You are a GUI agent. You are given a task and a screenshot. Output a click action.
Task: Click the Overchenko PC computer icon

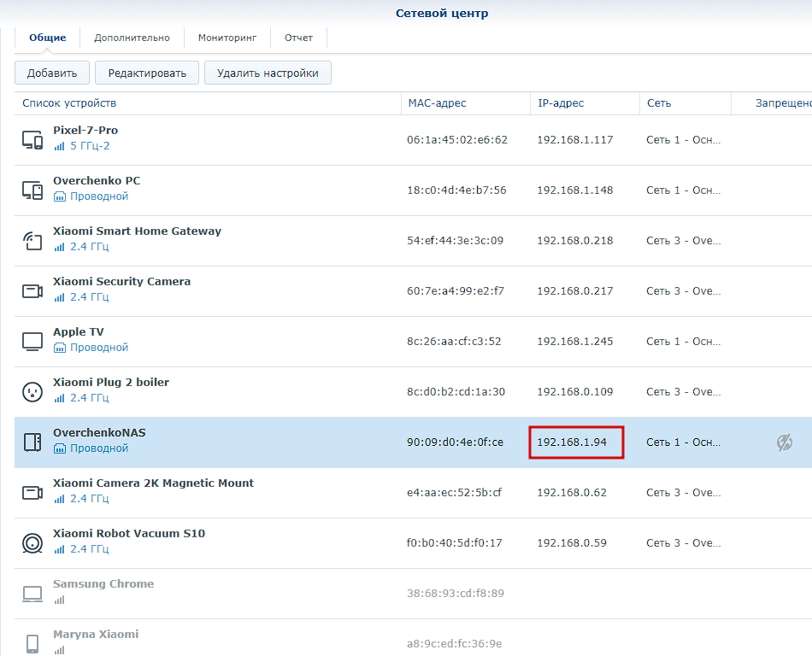click(32, 190)
